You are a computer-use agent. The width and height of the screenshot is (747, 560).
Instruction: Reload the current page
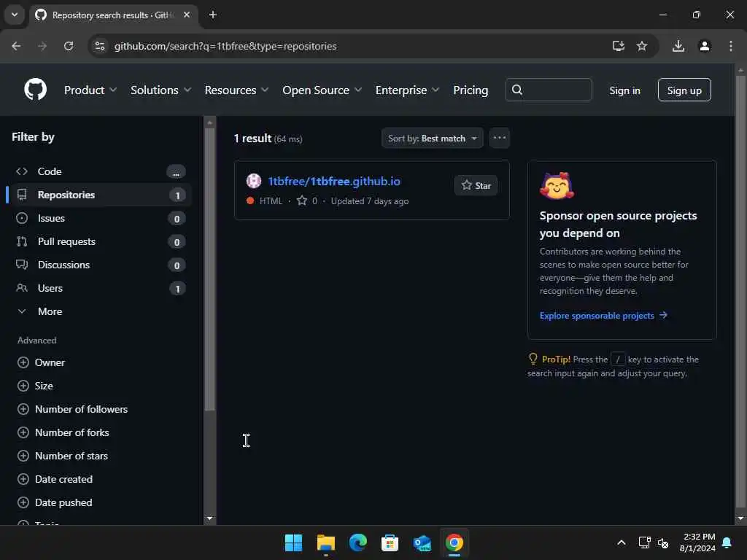tap(69, 46)
